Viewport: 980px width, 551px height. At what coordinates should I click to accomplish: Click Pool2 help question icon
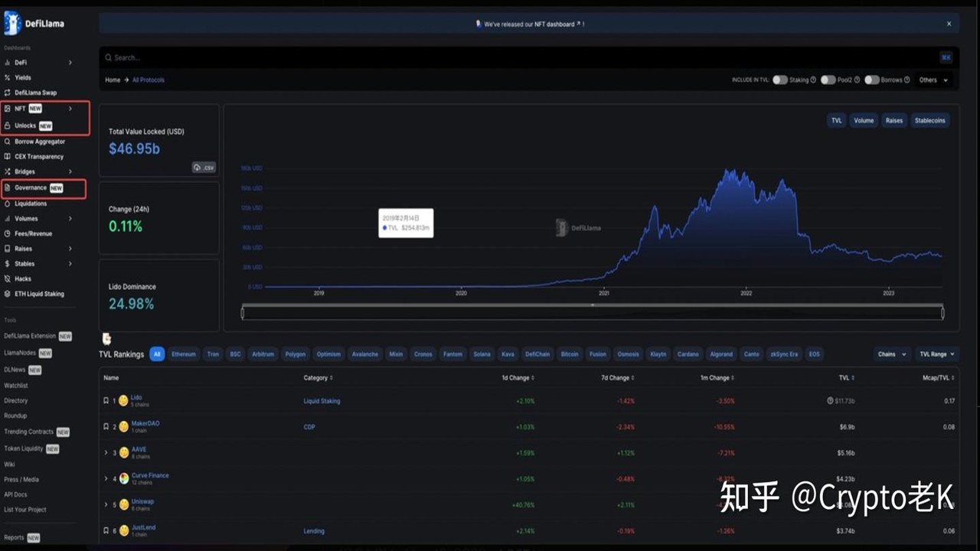(x=857, y=80)
